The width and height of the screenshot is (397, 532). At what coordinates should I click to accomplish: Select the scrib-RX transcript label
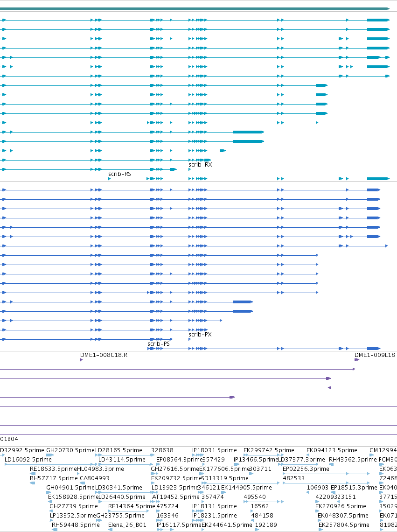(200, 165)
